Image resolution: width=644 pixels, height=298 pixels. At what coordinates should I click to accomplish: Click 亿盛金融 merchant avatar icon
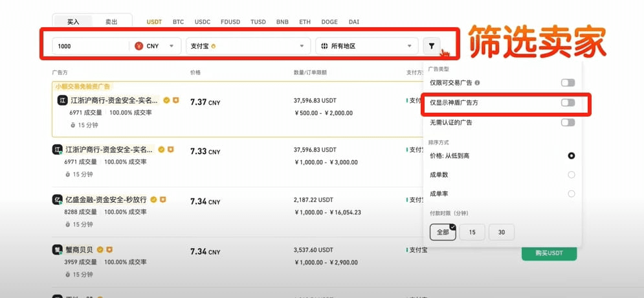coord(57,200)
